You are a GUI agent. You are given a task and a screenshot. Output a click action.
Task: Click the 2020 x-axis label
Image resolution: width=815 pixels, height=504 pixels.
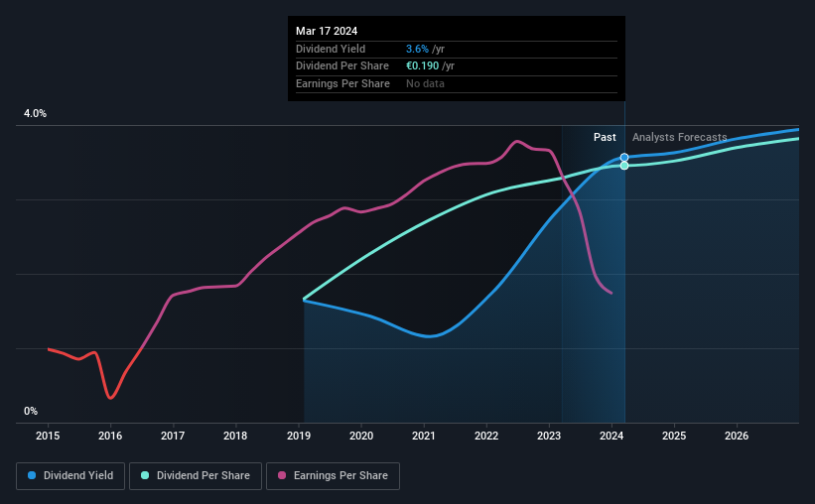[x=361, y=436]
